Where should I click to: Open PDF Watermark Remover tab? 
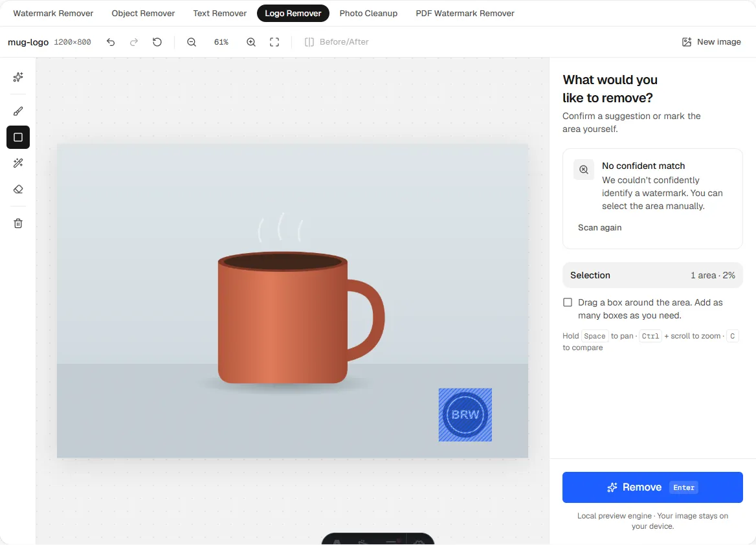[465, 14]
